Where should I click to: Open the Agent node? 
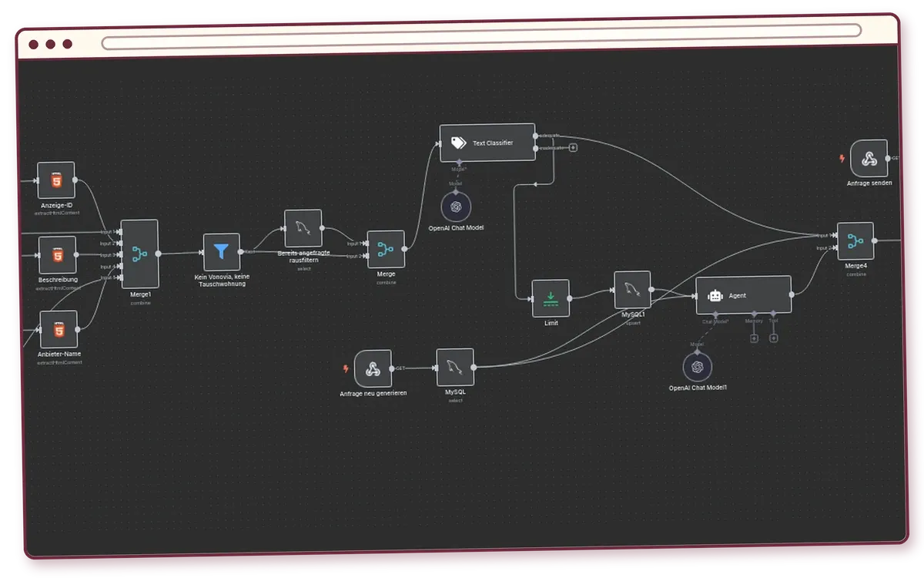[x=743, y=295]
